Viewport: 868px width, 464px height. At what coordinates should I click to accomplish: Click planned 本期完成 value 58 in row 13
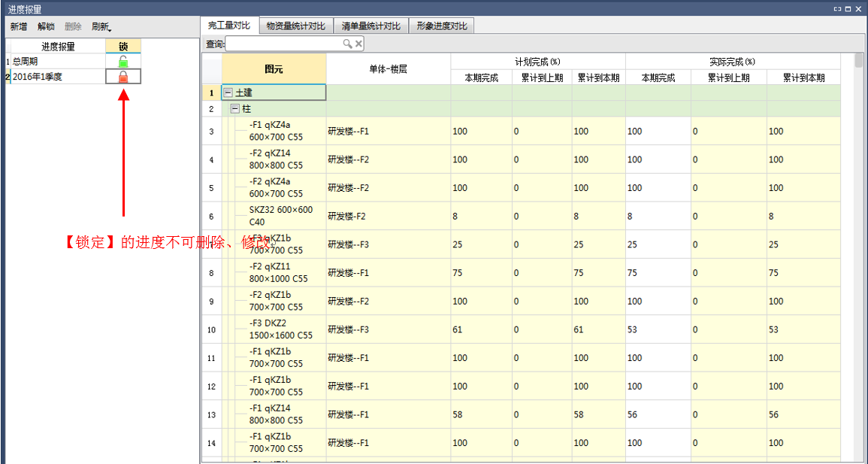tap(482, 414)
